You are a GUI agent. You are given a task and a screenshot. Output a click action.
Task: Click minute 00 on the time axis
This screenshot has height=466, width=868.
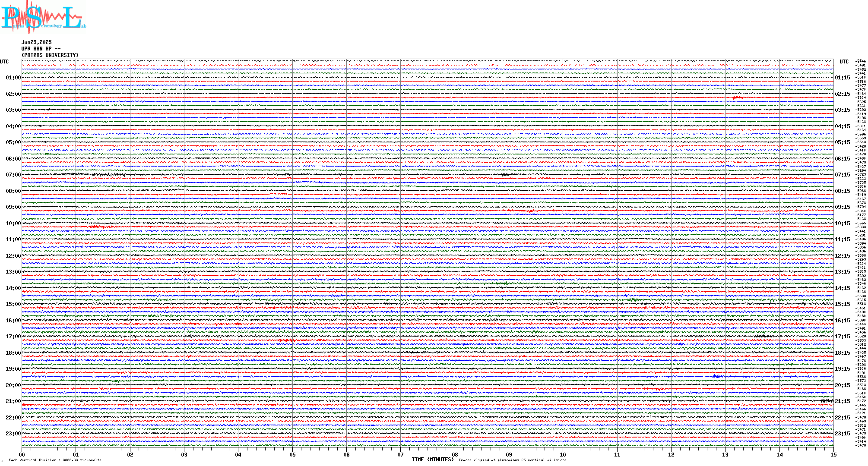tap(22, 454)
